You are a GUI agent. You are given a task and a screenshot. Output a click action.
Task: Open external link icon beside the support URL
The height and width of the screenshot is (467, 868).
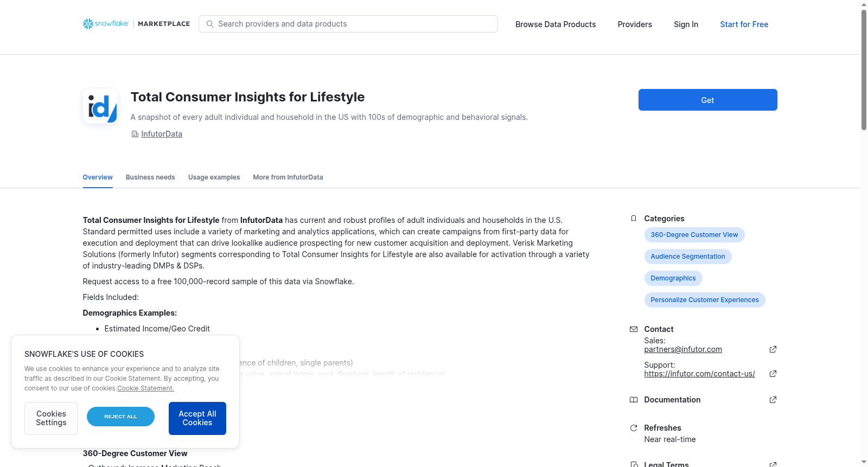[773, 374]
